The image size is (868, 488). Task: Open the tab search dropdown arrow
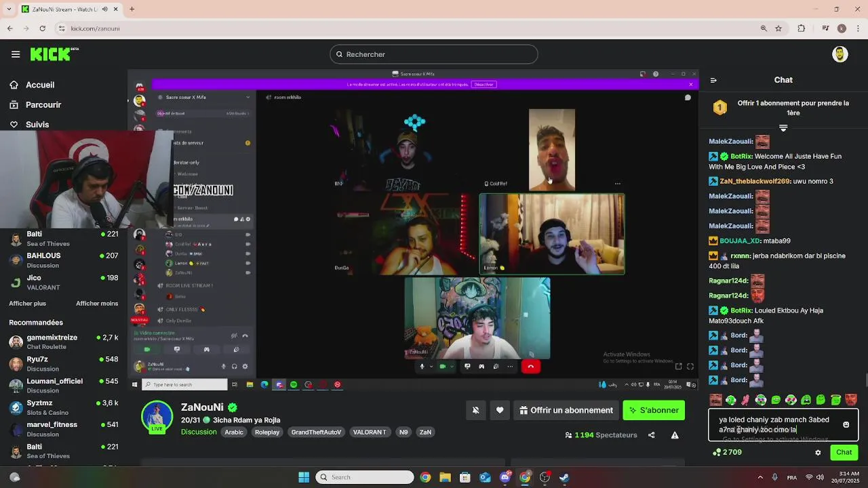pyautogui.click(x=9, y=9)
